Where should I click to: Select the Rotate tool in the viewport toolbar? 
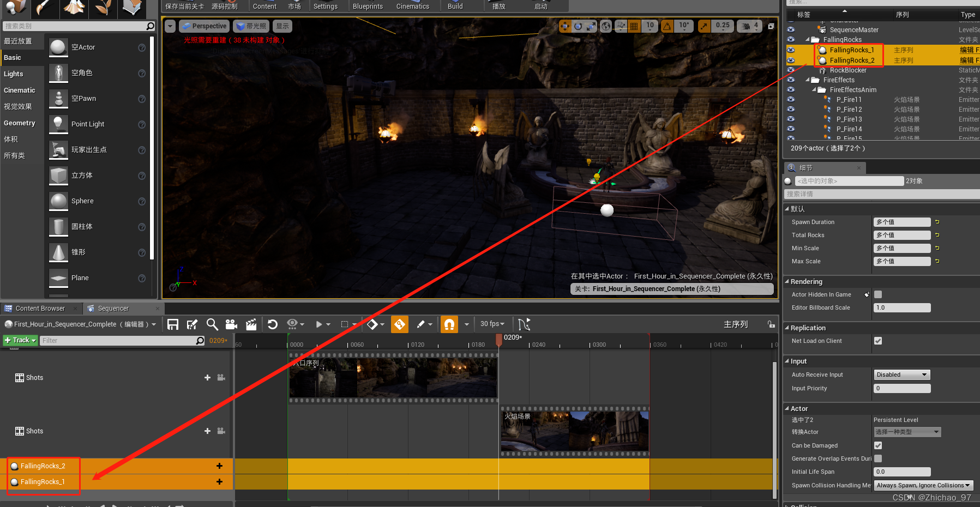click(579, 26)
